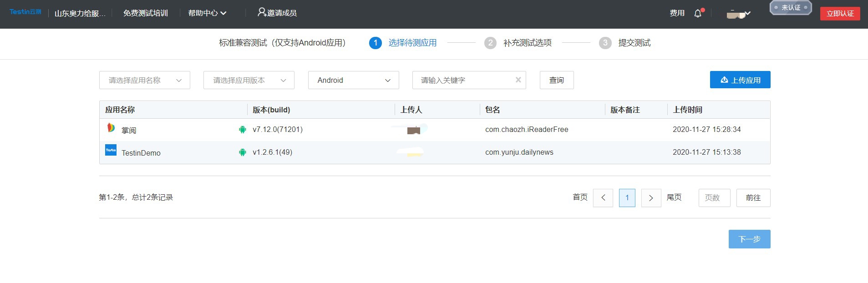This screenshot has height=283, width=868.
Task: Select step 提交测试
Action: tap(635, 43)
